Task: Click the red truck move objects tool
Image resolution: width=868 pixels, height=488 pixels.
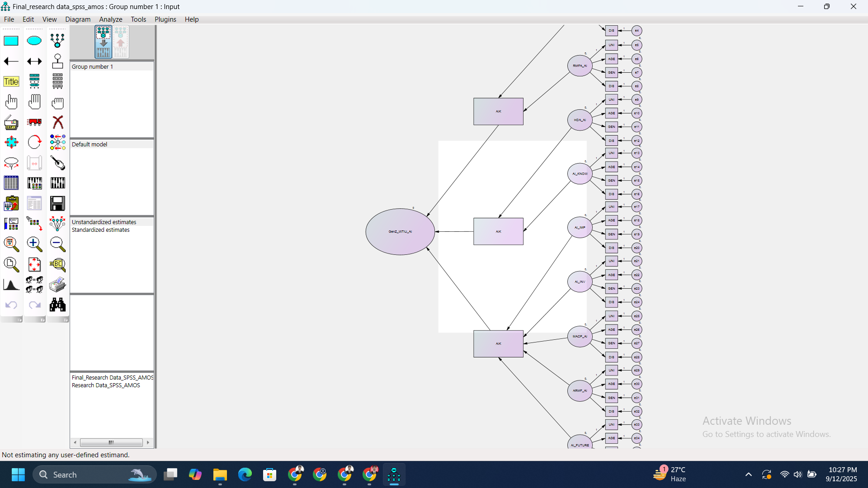Action: [x=34, y=122]
